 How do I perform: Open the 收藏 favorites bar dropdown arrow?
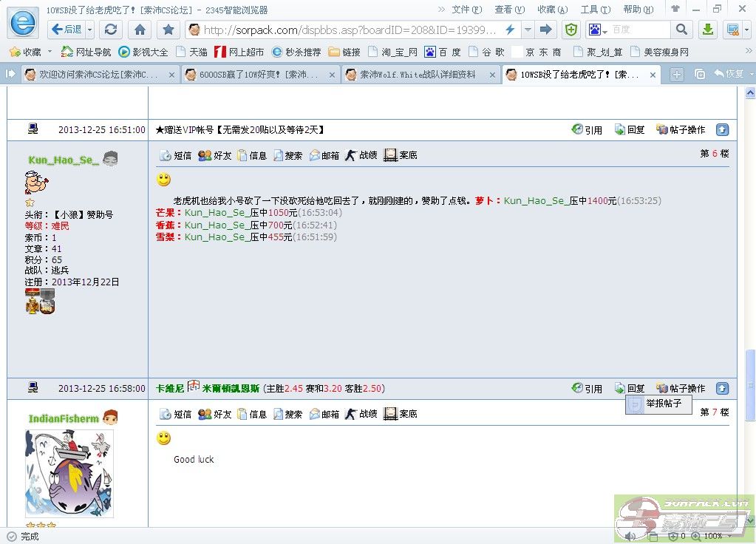(50, 52)
